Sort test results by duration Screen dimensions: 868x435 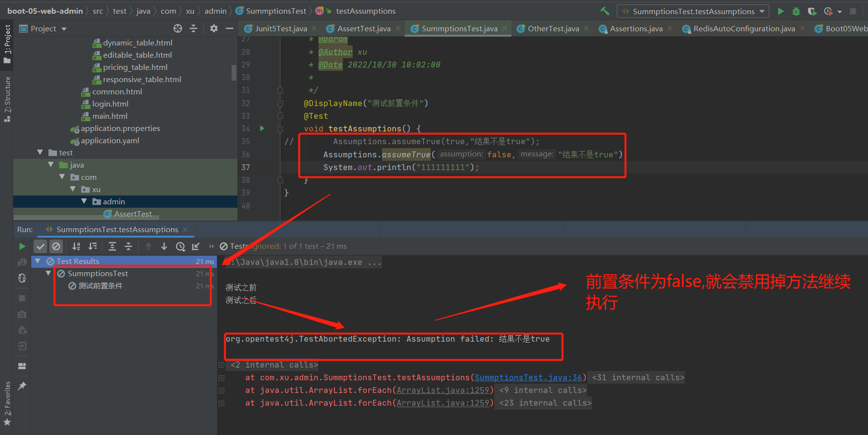[x=92, y=246]
